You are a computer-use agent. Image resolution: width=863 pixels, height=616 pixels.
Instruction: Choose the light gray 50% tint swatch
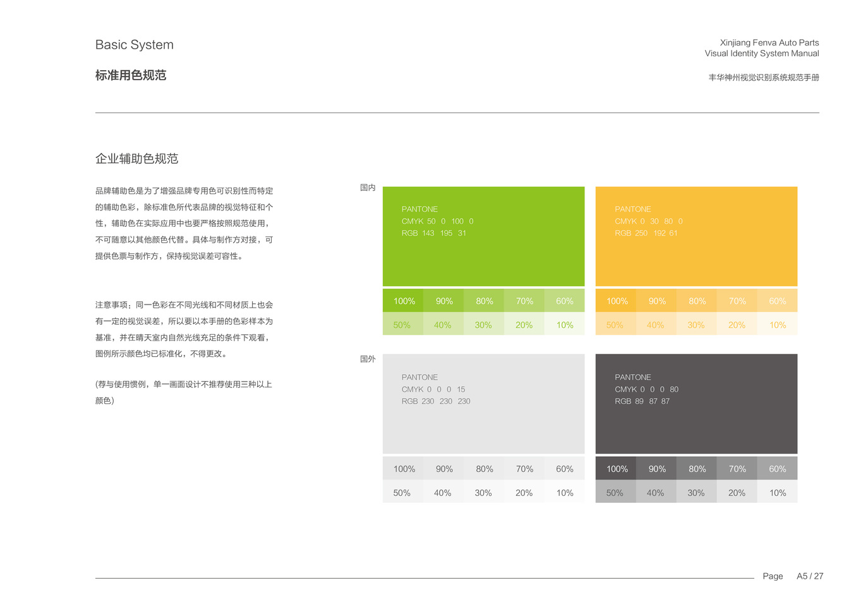pyautogui.click(x=403, y=492)
